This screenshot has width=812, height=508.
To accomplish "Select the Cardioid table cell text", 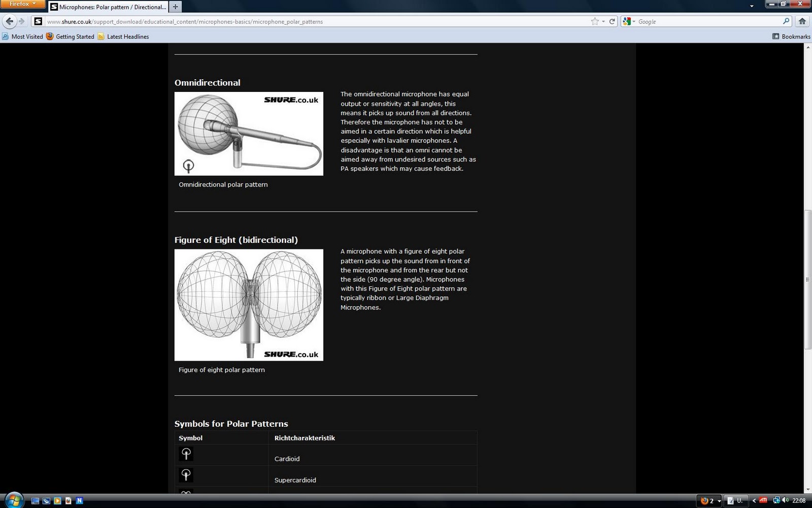I will point(287,459).
